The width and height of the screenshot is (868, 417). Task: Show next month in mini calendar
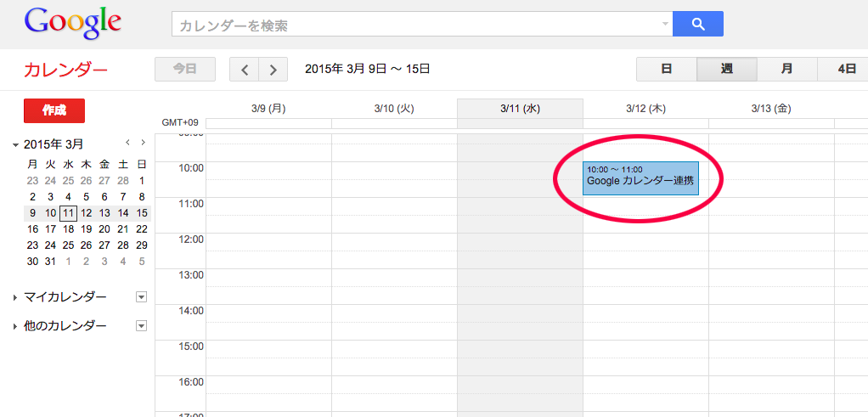pos(143,143)
